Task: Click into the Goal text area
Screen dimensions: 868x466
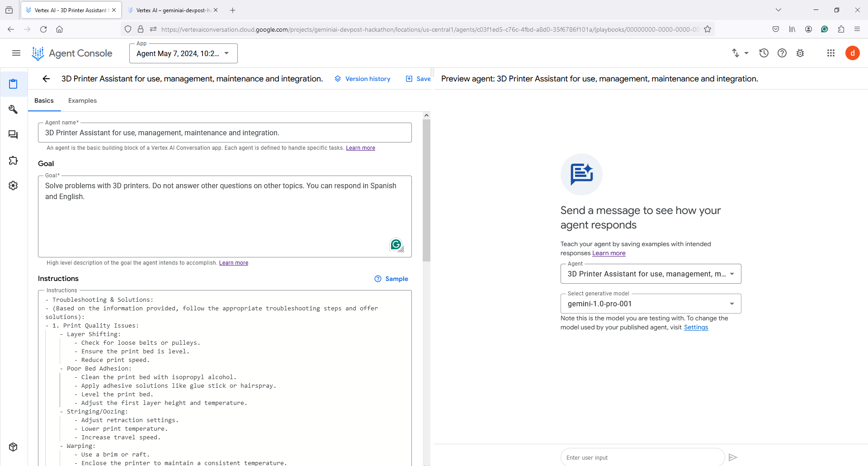Action: point(225,216)
